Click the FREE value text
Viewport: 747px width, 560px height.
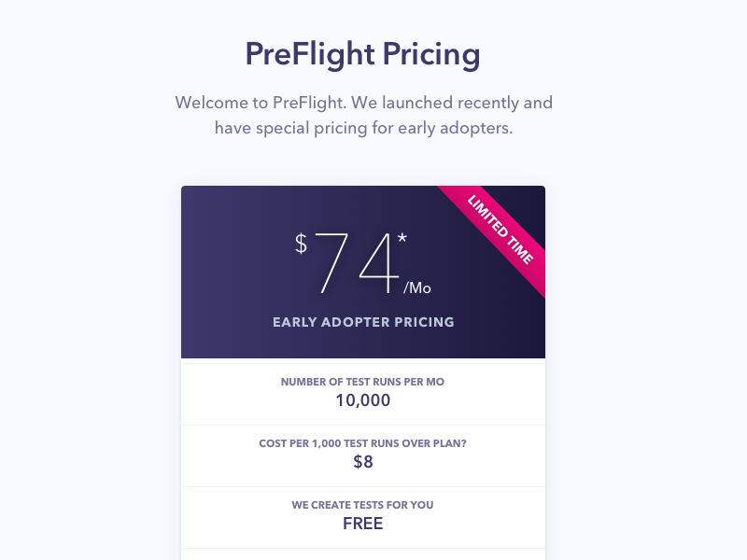click(x=362, y=524)
